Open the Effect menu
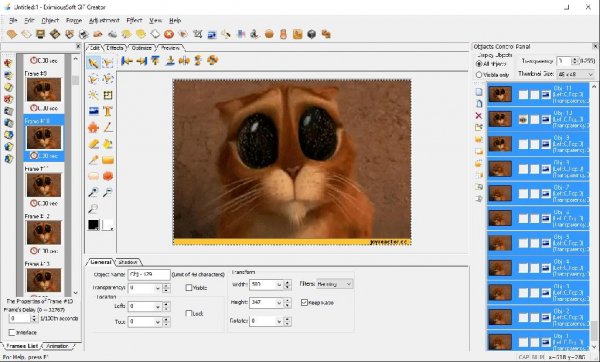 pos(134,20)
